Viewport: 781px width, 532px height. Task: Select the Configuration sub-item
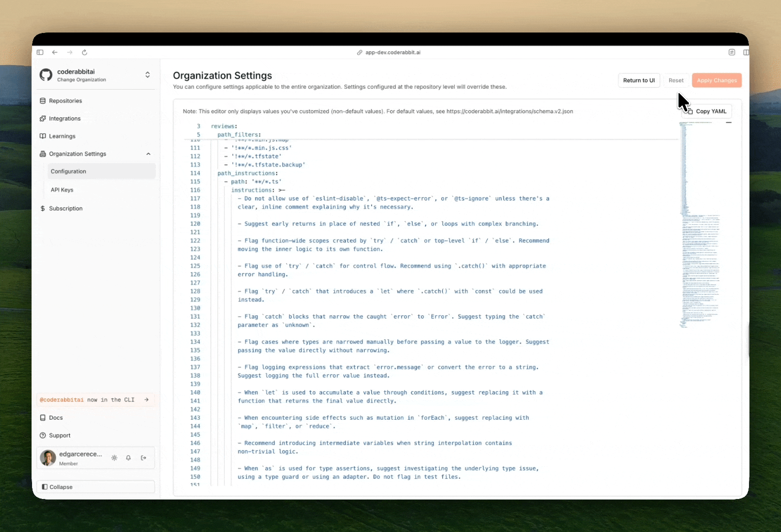101,171
